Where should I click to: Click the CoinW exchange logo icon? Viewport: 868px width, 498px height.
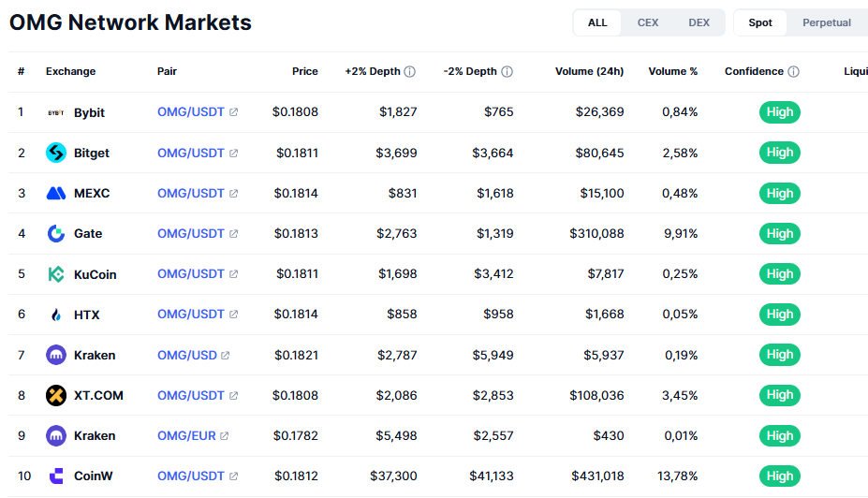click(x=56, y=476)
